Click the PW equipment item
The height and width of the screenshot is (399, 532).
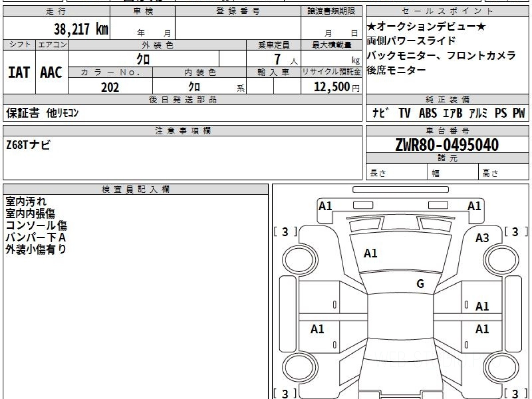pos(519,113)
